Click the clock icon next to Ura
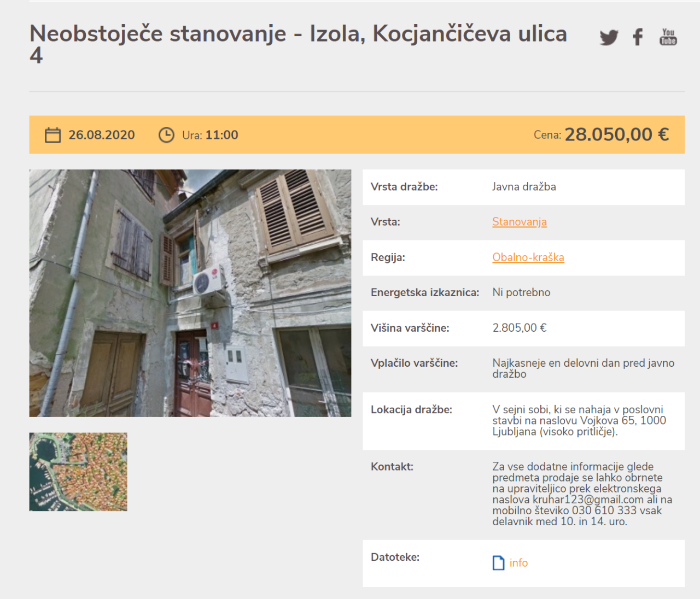 [166, 135]
